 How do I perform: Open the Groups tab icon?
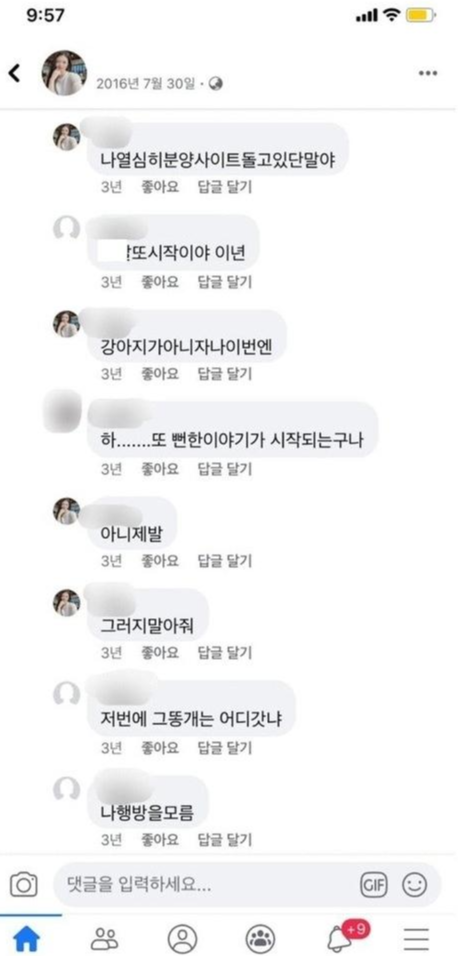[260, 939]
